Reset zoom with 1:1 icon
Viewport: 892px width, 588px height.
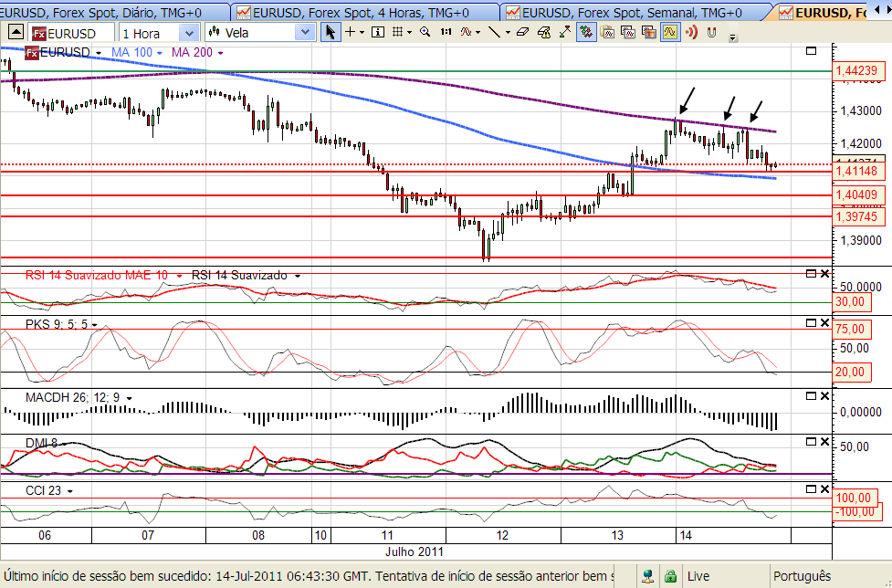click(x=446, y=33)
